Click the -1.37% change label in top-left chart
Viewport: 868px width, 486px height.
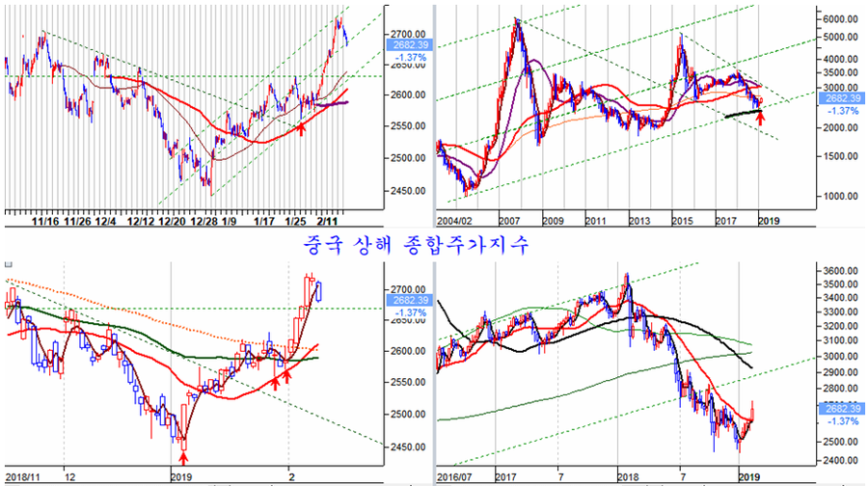pos(409,58)
